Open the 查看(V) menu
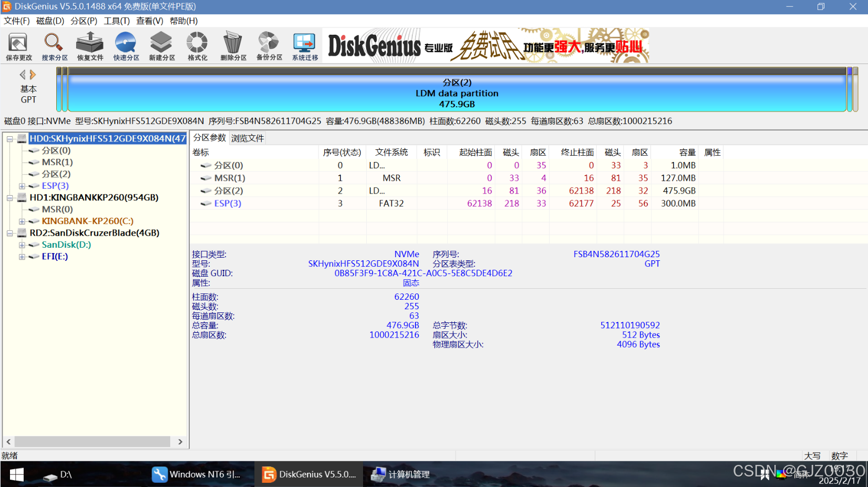This screenshot has height=487, width=868. (150, 21)
